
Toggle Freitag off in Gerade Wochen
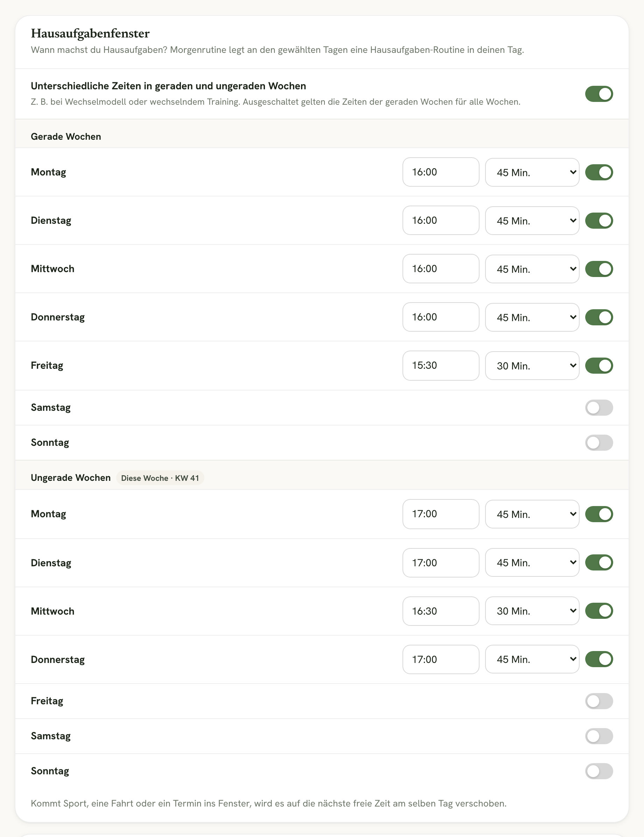pos(599,366)
